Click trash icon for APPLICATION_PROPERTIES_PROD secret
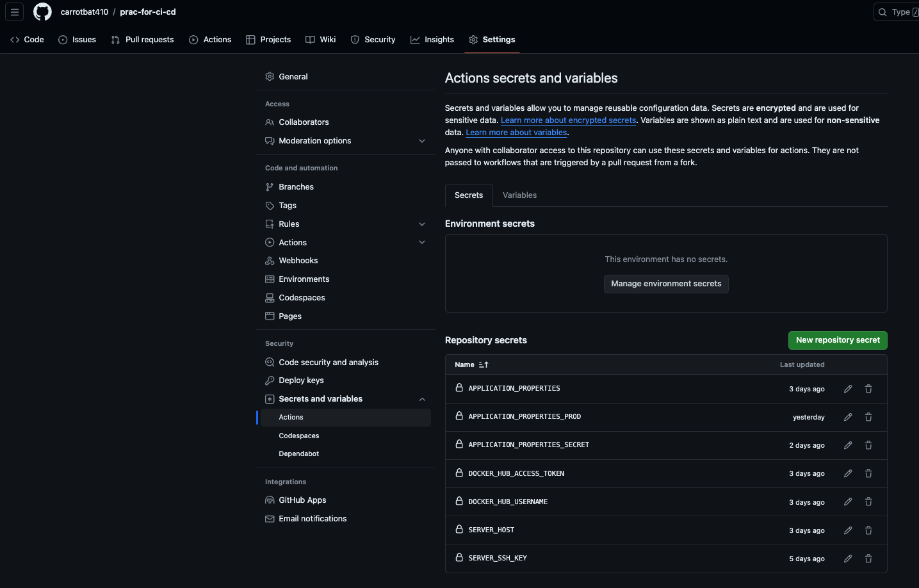Image resolution: width=919 pixels, height=588 pixels. (868, 417)
